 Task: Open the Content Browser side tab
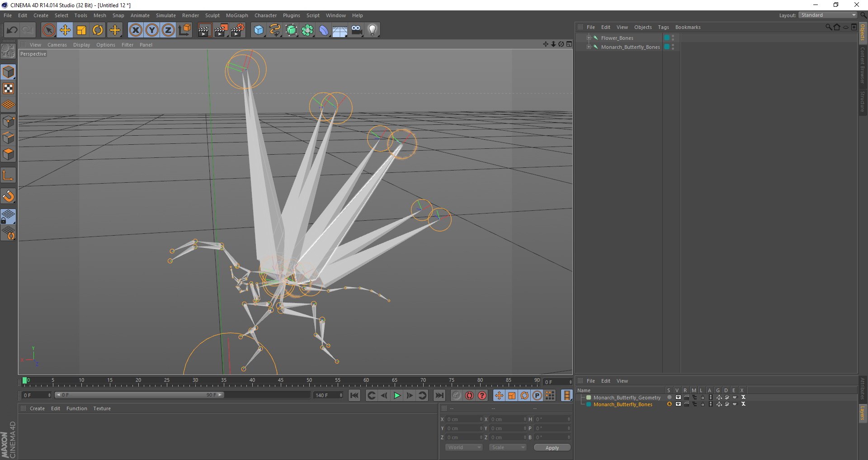point(863,65)
